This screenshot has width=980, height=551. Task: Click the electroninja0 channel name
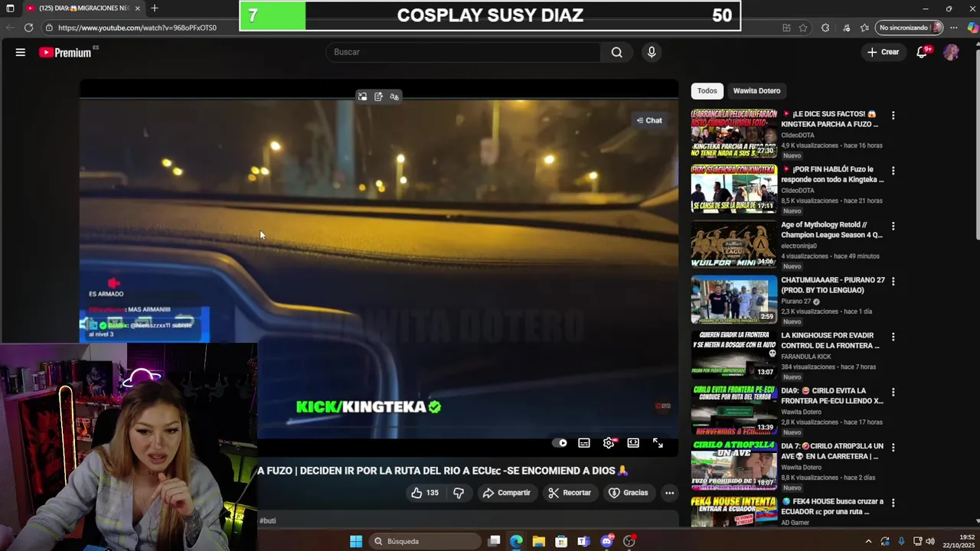799,246
